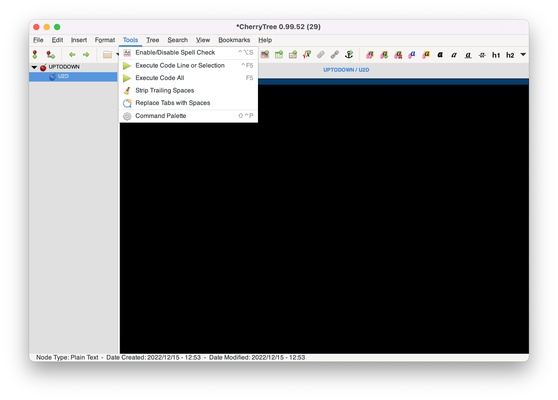Open the File menu
Viewport: 558px width, 400px height.
point(38,40)
